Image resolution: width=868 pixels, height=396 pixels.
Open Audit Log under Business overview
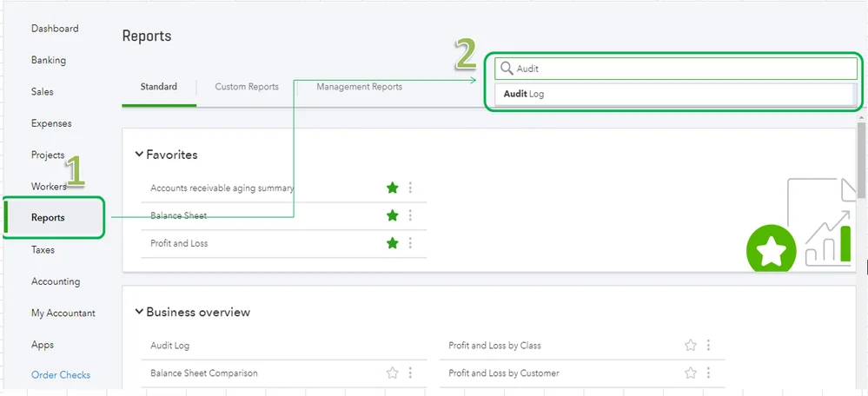(x=170, y=346)
